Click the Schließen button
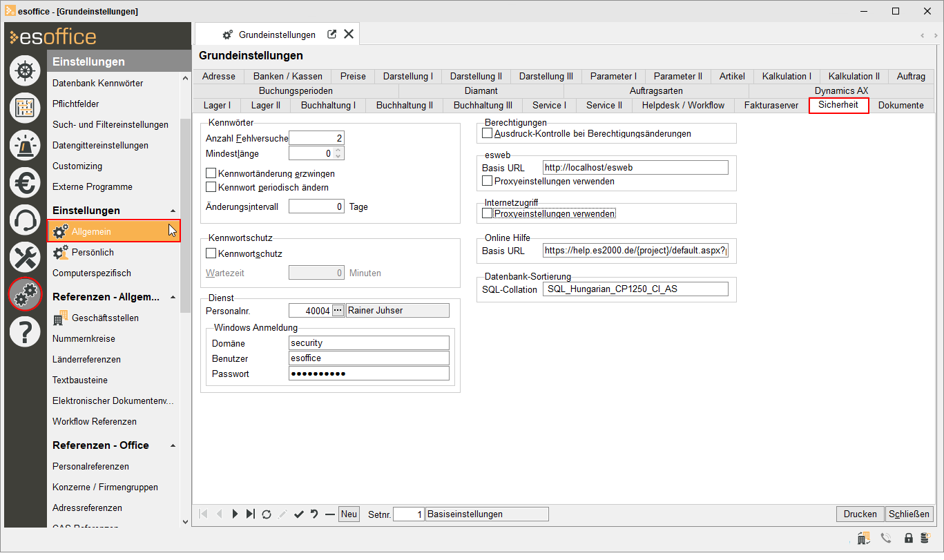This screenshot has height=560, width=944. point(909,514)
